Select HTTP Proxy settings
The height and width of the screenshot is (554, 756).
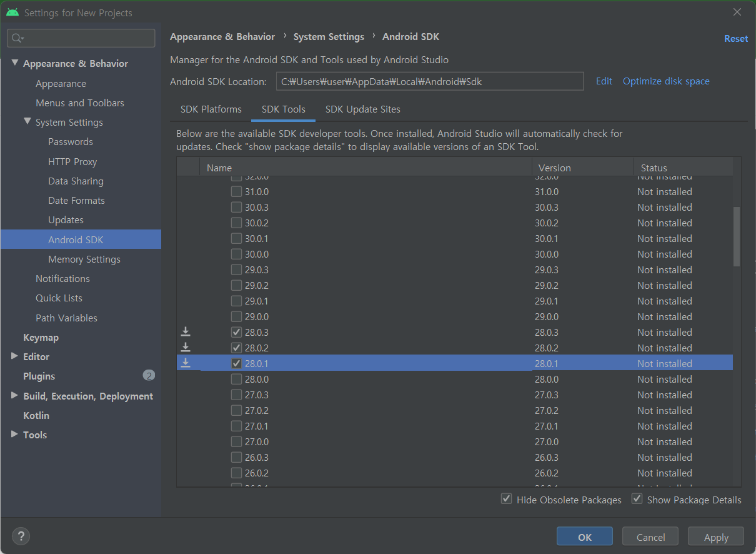click(72, 161)
